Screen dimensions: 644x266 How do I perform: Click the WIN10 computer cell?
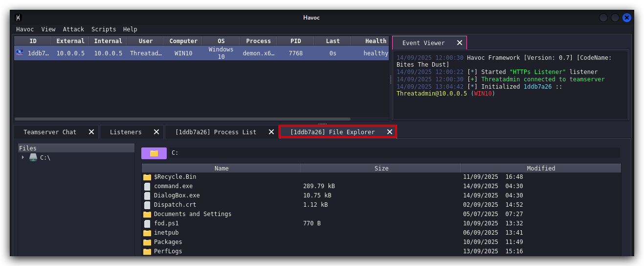pos(183,53)
